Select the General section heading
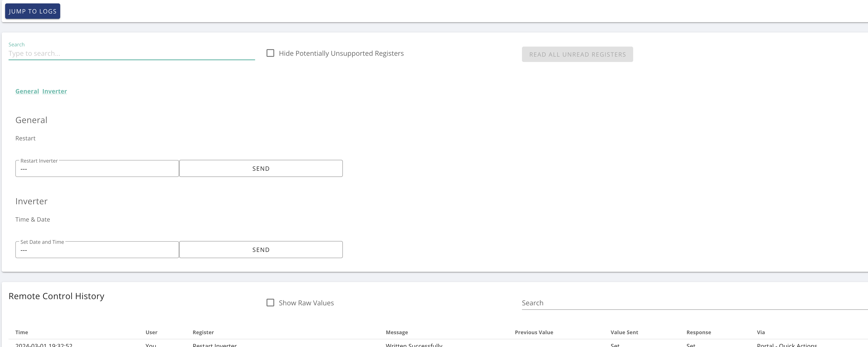868x347 pixels. point(31,120)
